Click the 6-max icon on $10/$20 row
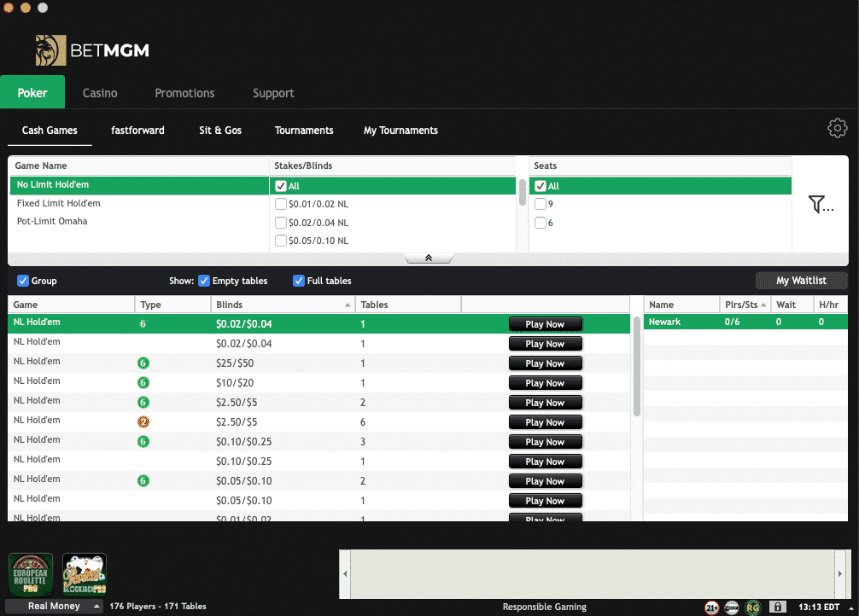Image resolution: width=859 pixels, height=616 pixels. (143, 383)
